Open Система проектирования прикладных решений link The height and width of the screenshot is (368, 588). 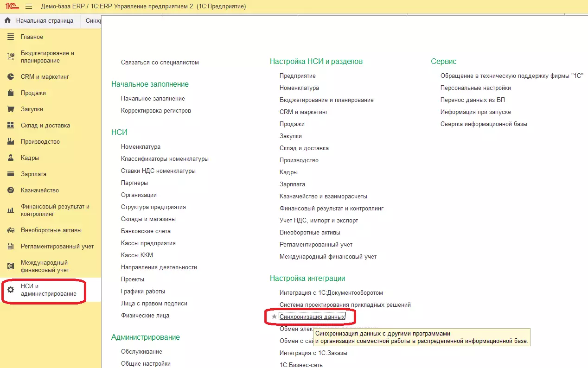tap(345, 305)
